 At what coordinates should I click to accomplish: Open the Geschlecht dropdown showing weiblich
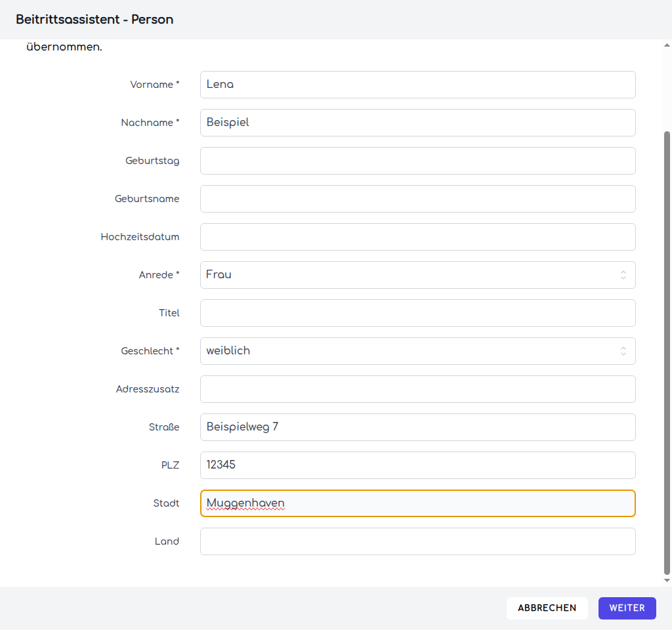[x=418, y=351]
